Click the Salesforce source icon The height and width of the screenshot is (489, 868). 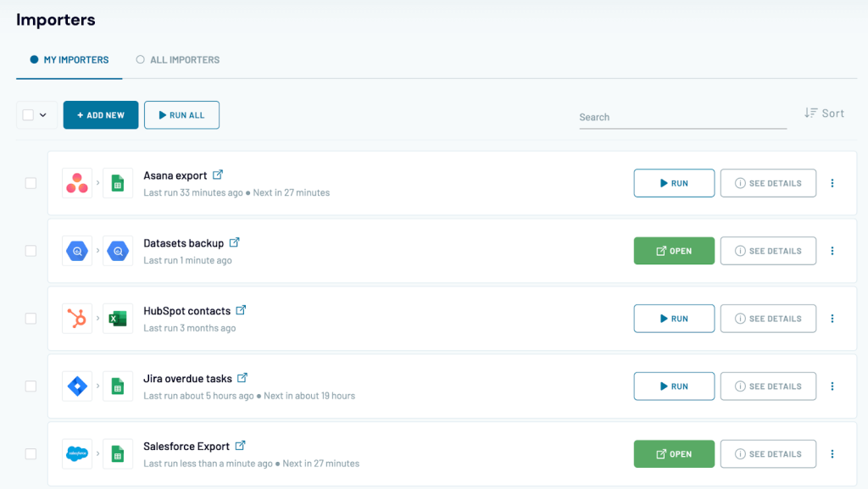(77, 454)
